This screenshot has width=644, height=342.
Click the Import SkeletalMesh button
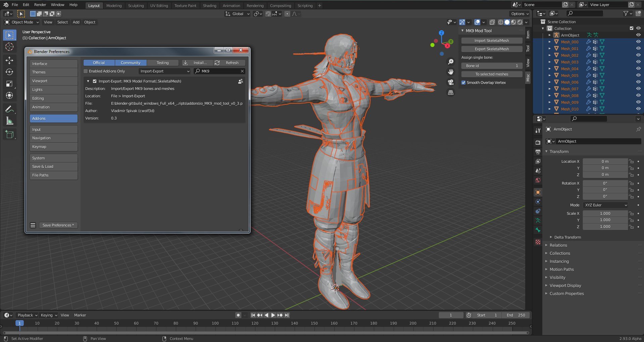[491, 41]
